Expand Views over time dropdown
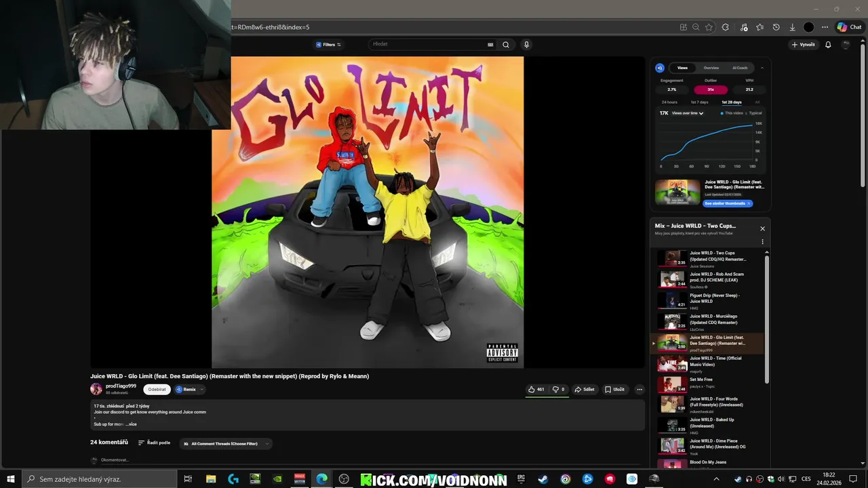Viewport: 868px width, 488px height. [x=688, y=113]
